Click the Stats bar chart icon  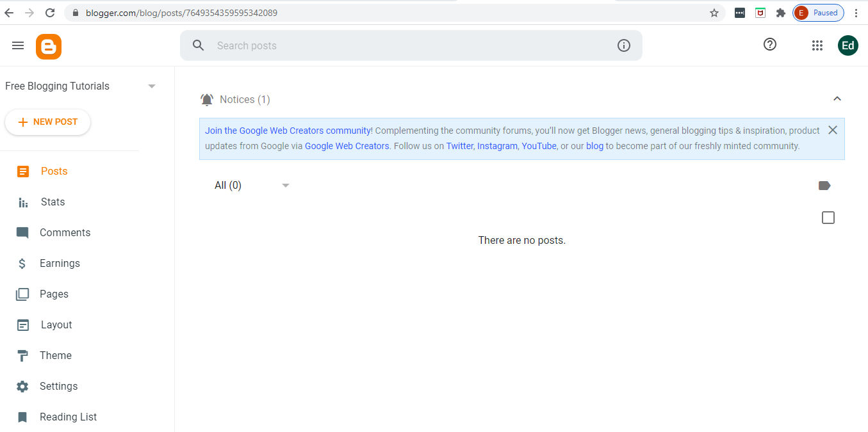23,202
